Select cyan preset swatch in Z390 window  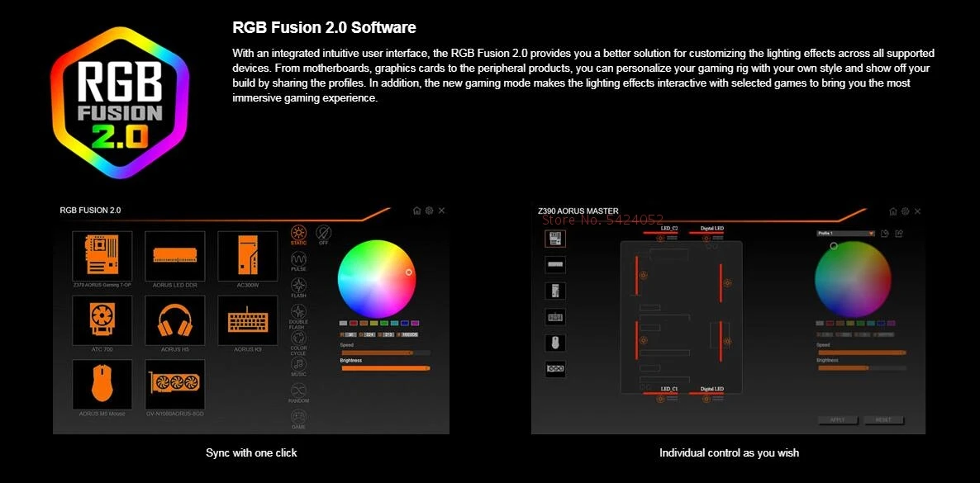pyautogui.click(x=871, y=324)
